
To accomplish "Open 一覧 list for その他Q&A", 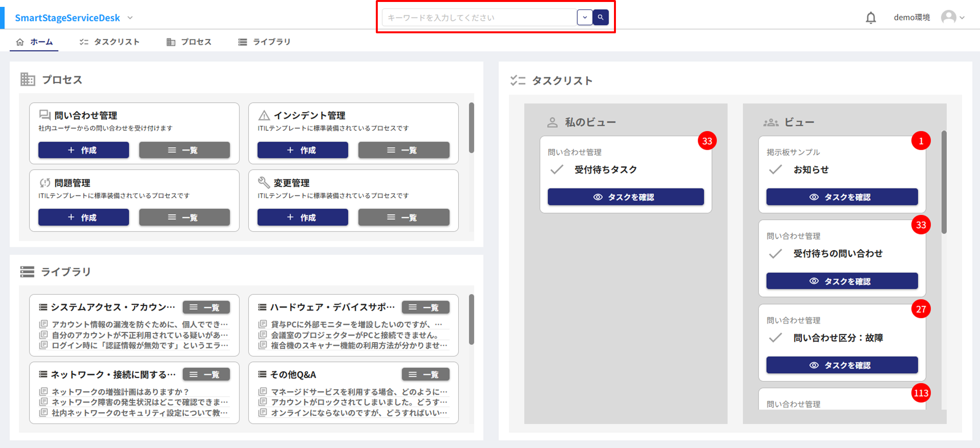I will [x=425, y=375].
